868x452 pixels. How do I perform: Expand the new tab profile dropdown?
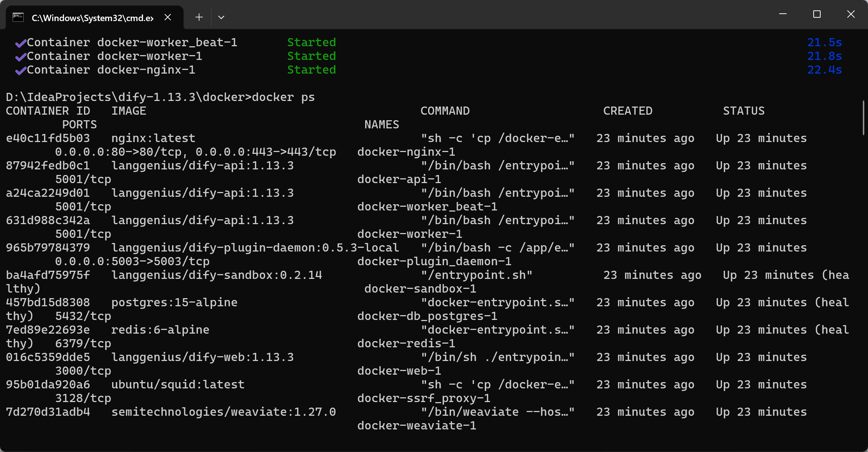221,17
